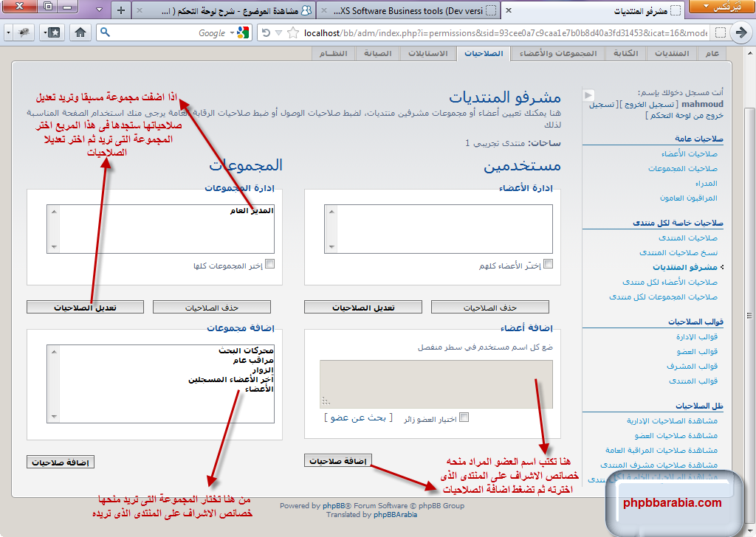Switch to the الكتابة admin tab
756x537 pixels.
coord(626,53)
